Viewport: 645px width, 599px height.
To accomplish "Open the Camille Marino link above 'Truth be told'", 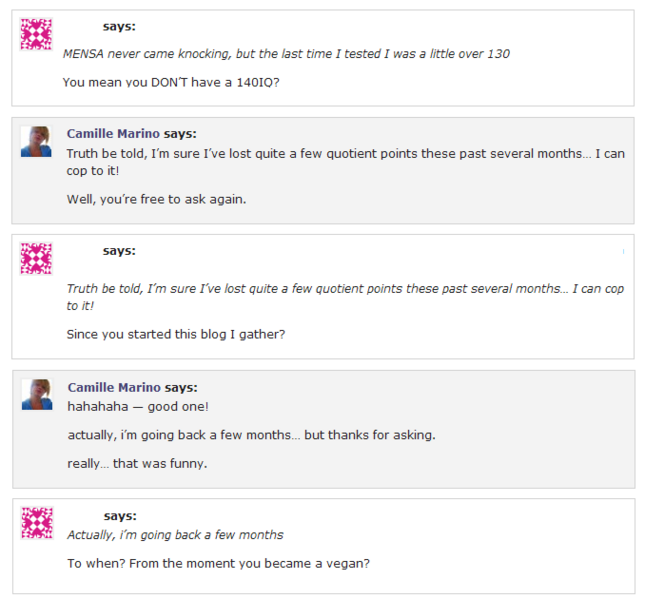I will [x=113, y=133].
